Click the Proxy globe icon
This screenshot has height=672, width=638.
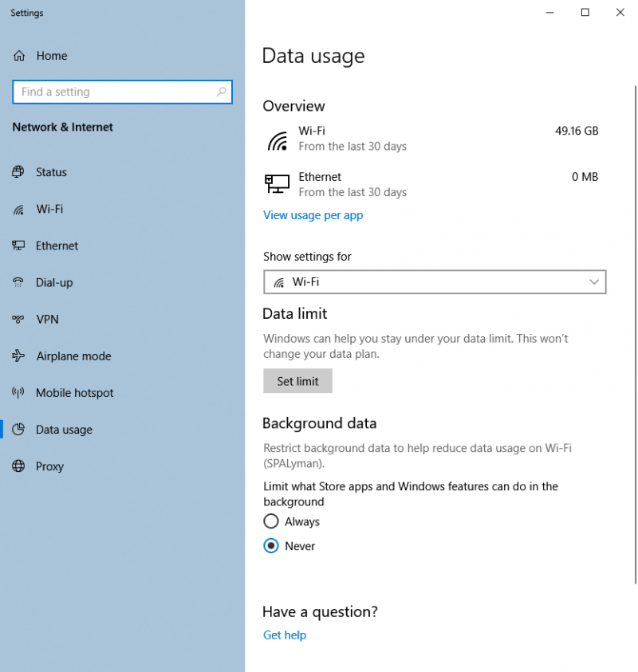pyautogui.click(x=18, y=466)
